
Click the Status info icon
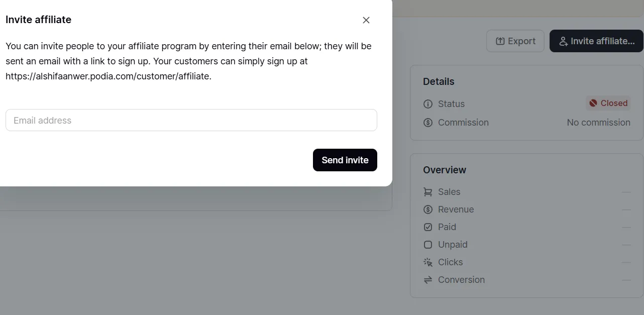[428, 104]
